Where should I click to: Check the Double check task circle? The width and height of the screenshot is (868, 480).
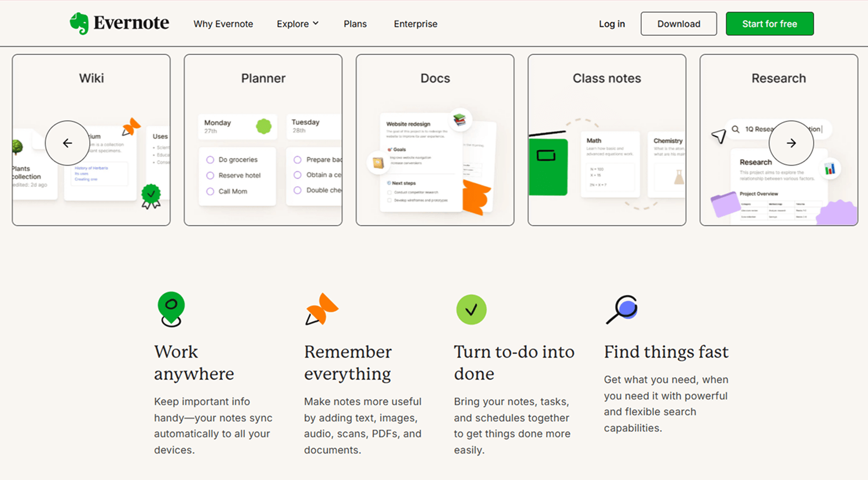(297, 190)
